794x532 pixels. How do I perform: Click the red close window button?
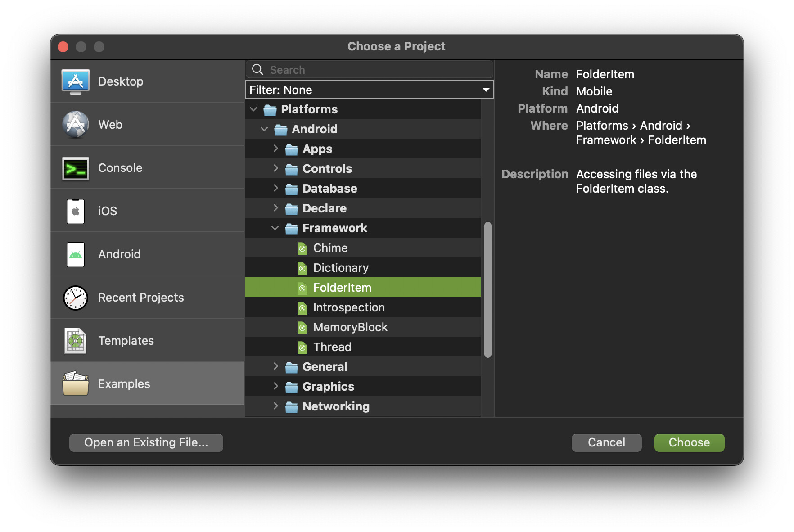(63, 47)
